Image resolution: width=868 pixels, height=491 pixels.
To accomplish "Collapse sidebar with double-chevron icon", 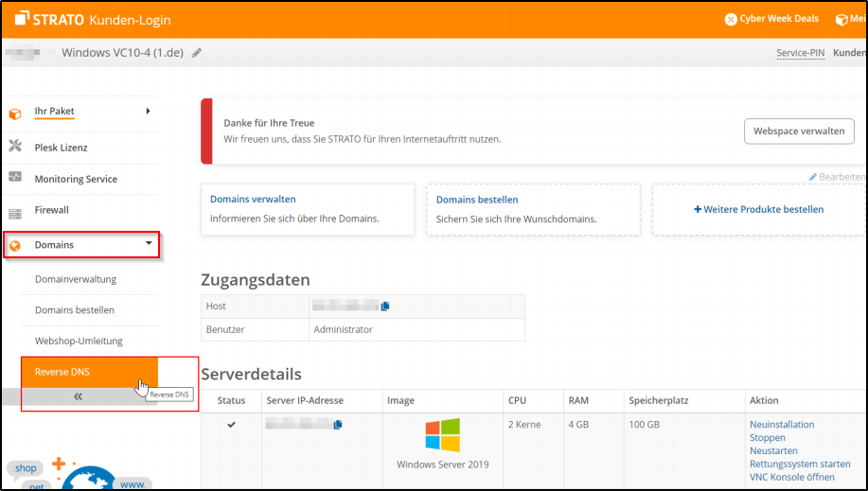I will [x=78, y=396].
